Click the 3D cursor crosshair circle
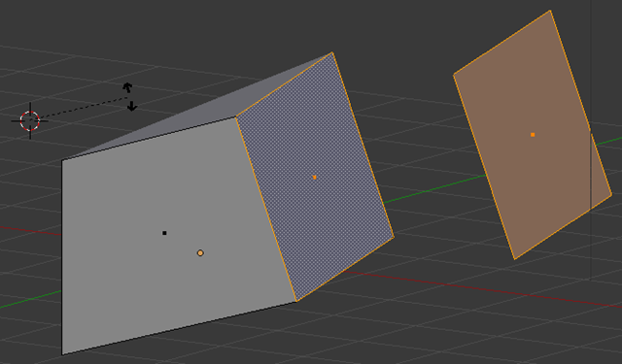The width and height of the screenshot is (622, 364). (30, 120)
